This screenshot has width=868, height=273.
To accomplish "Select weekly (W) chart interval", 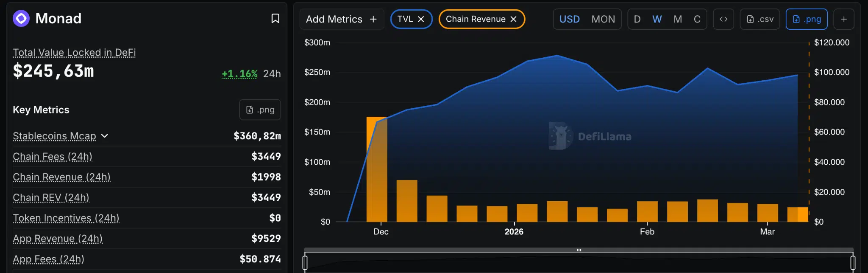I will pos(657,19).
